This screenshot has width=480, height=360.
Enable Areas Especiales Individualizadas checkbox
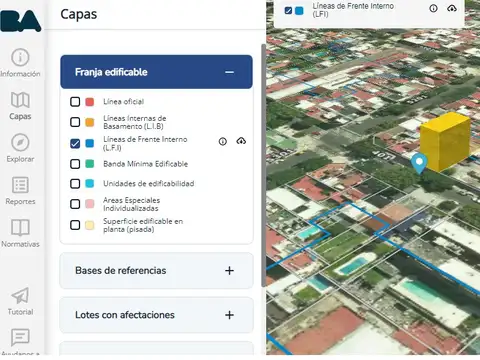point(75,204)
